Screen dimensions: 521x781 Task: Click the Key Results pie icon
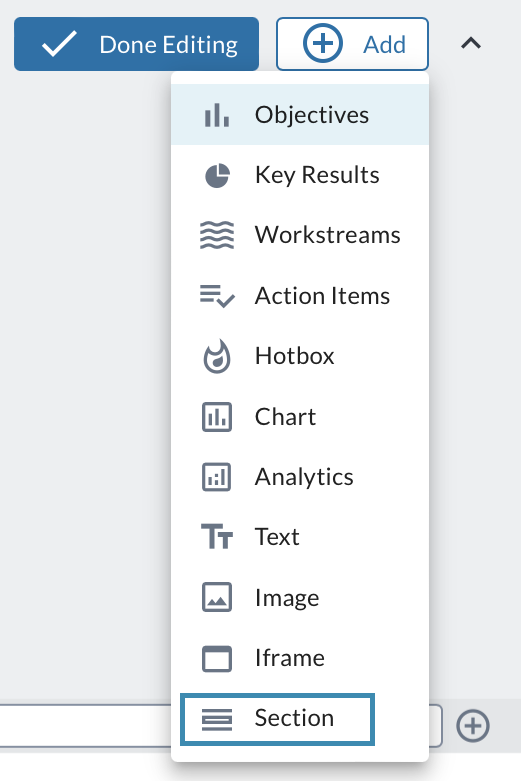[217, 175]
